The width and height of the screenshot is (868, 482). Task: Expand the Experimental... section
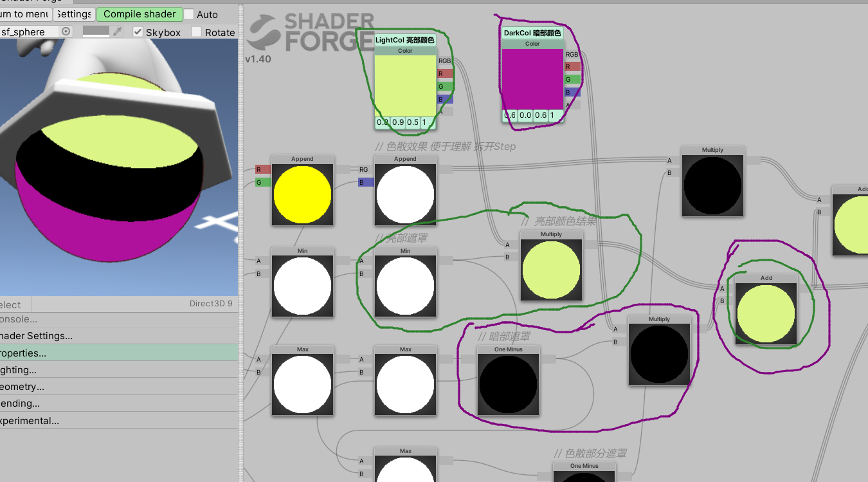tap(119, 420)
